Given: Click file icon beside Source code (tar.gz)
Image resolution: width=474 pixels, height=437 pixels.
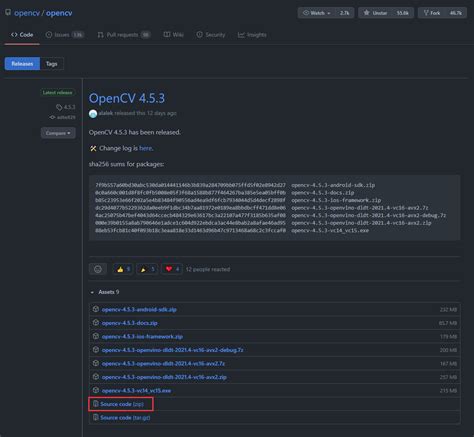Looking at the screenshot, I should [x=96, y=417].
